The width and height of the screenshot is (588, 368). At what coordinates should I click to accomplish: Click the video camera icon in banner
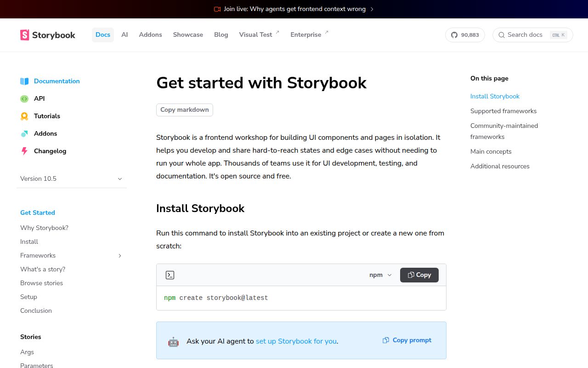(x=217, y=9)
